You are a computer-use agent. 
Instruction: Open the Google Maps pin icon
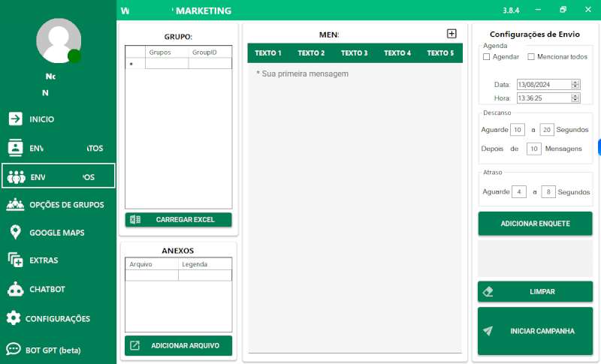coord(15,233)
